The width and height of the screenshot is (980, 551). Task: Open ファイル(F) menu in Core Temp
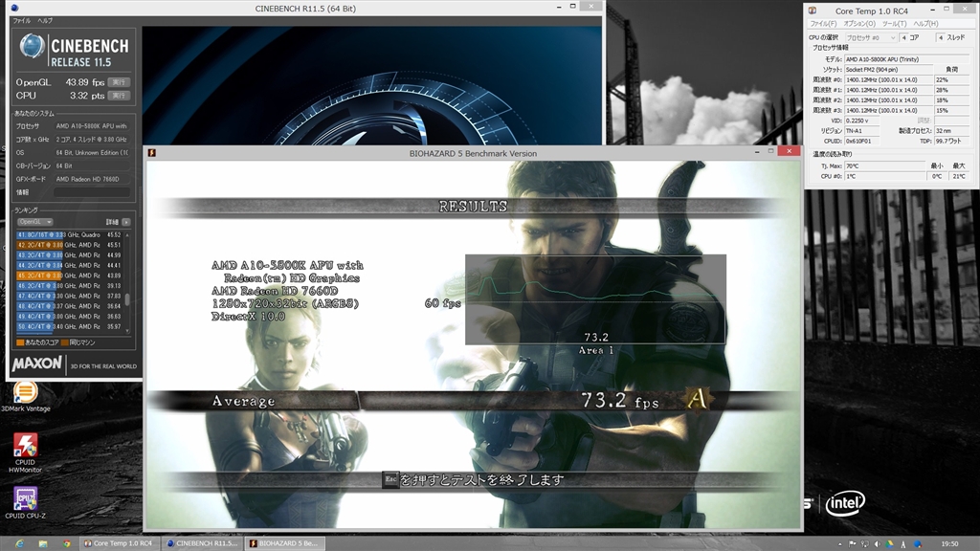point(823,24)
